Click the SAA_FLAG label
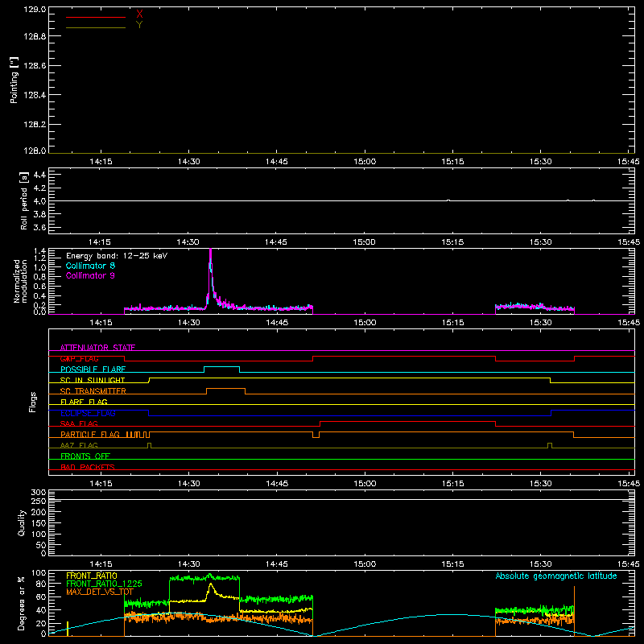The width and height of the screenshot is (644, 644). pyautogui.click(x=79, y=424)
